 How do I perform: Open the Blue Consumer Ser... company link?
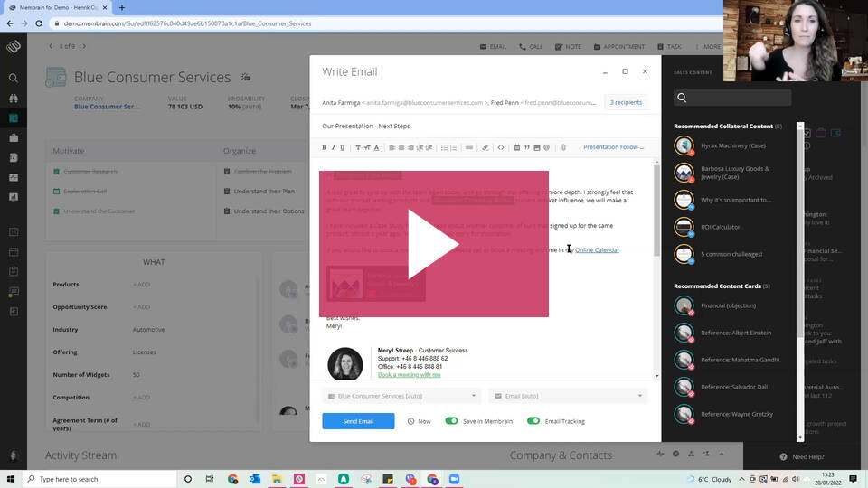point(107,107)
